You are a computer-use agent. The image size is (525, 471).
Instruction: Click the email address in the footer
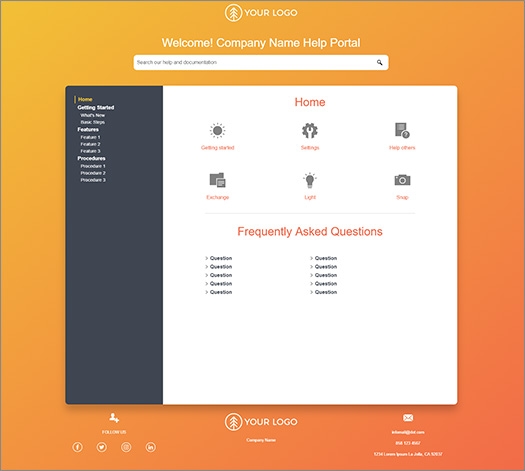[x=408, y=432]
